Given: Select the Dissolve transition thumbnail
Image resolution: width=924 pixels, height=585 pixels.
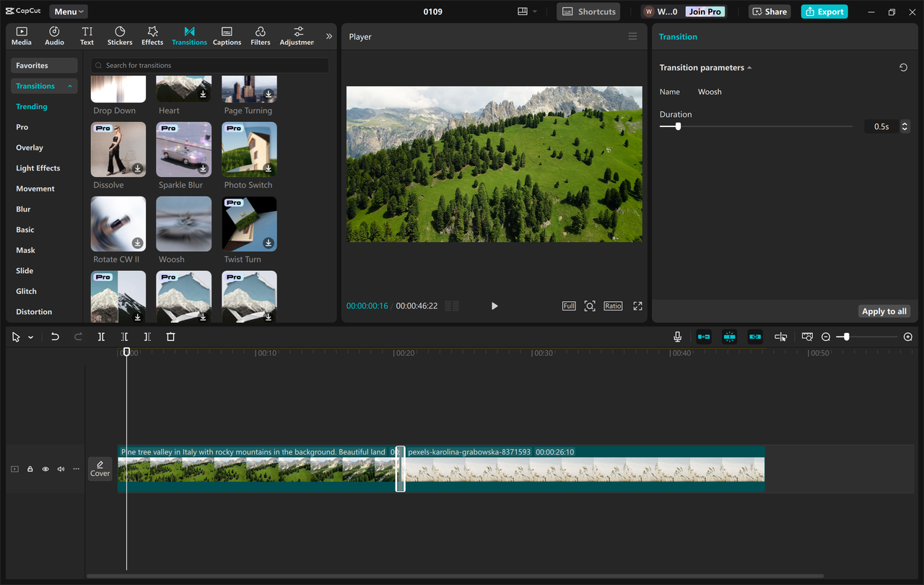Looking at the screenshot, I should tap(118, 149).
